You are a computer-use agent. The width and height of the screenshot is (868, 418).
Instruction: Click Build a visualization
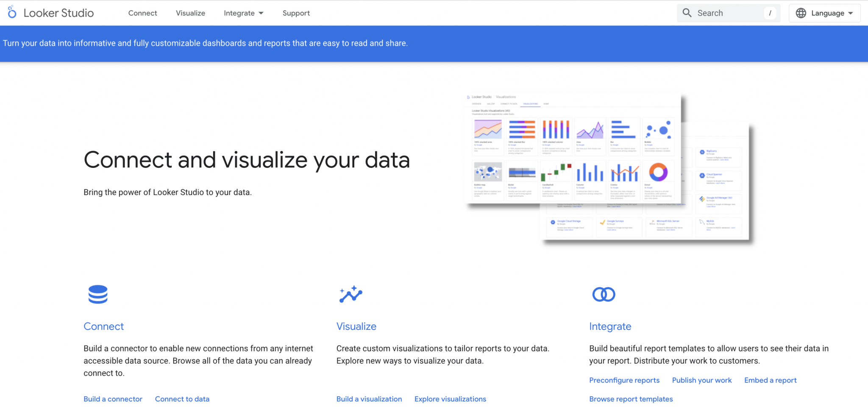(369, 399)
